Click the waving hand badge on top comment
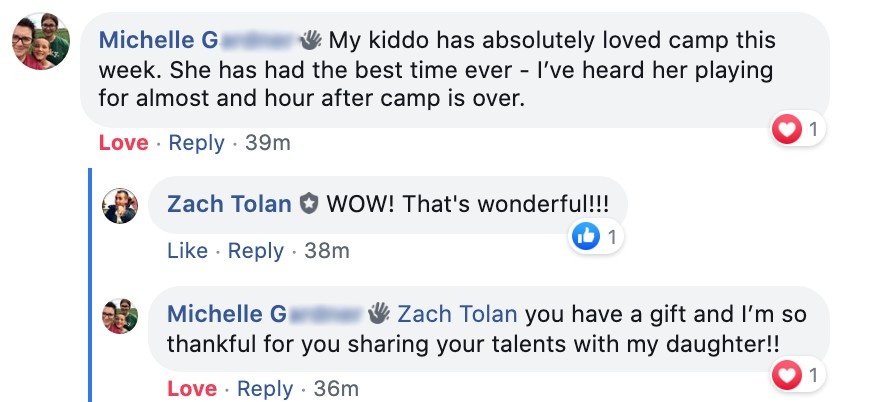 [311, 41]
